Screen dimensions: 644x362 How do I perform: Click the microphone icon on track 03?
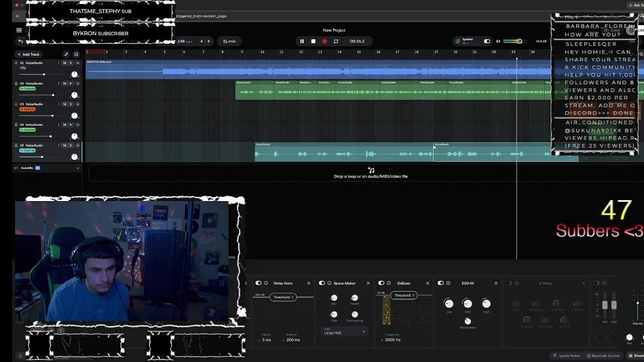coord(16,104)
